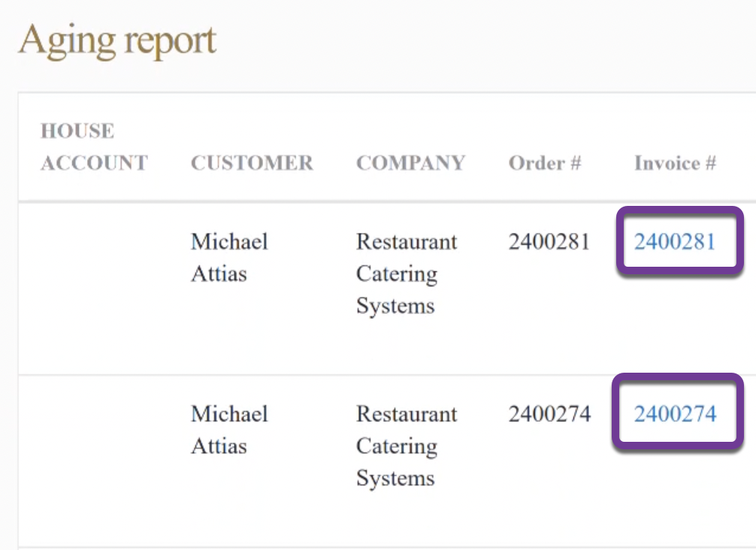Open invoice link 2400281
This screenshot has width=756, height=550.
[676, 241]
